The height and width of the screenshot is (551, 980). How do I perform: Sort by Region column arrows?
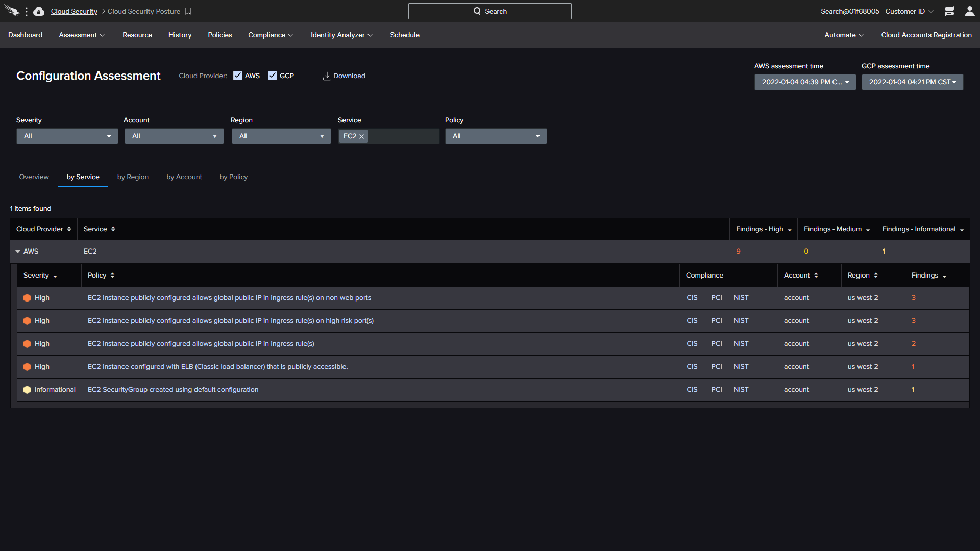tap(876, 275)
